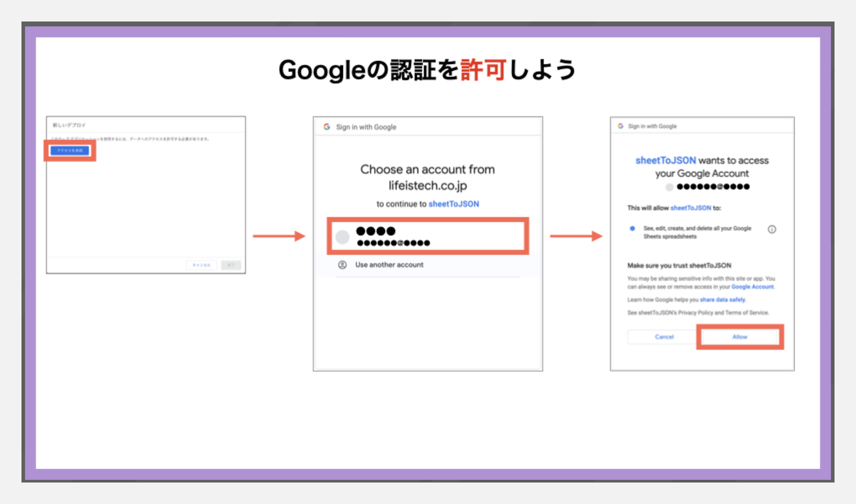Screen dimensions: 856x504
Task: Click the Allow button
Action: point(740,337)
